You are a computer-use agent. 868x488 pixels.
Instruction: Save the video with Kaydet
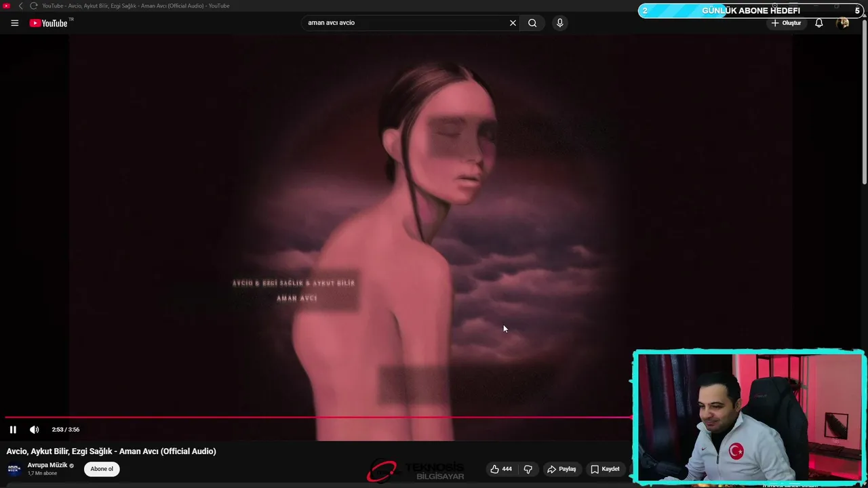pos(605,469)
